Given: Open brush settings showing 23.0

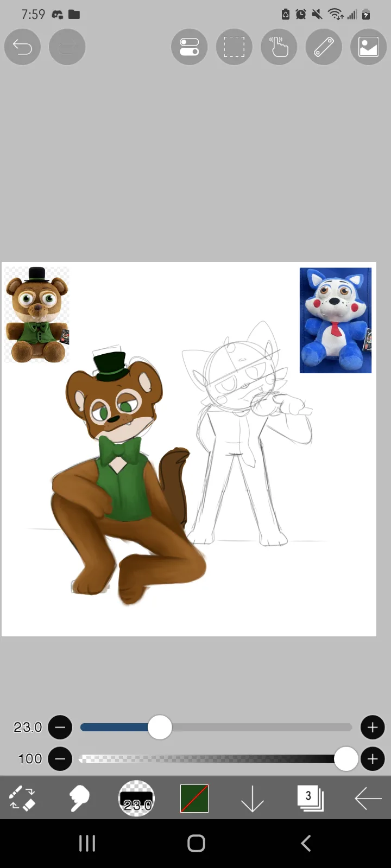Looking at the screenshot, I should point(137,799).
